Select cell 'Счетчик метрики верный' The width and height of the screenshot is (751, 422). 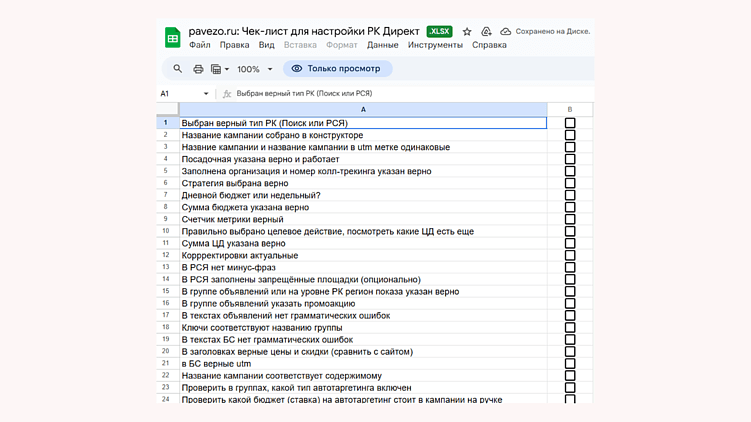(233, 219)
